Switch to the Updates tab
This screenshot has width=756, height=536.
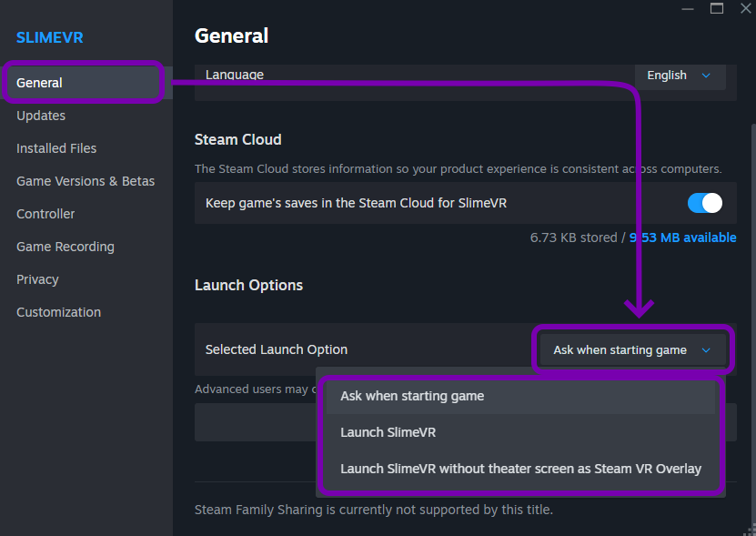(x=41, y=116)
